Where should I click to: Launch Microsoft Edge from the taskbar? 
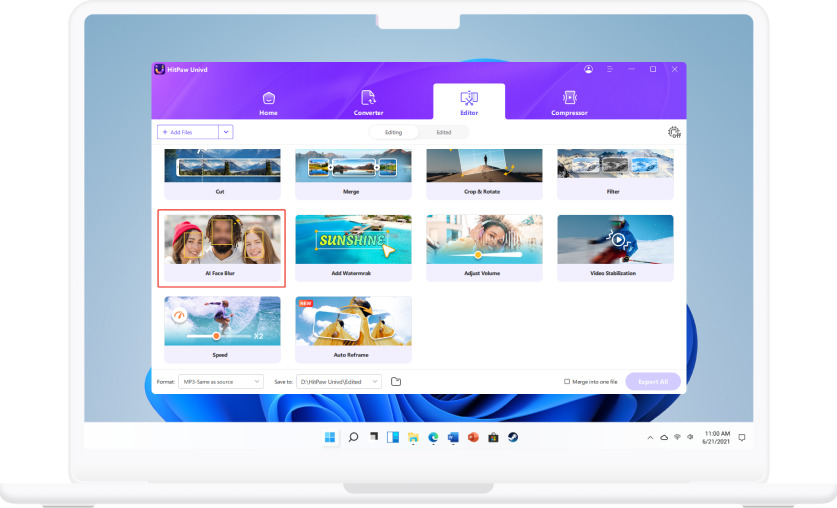(x=433, y=437)
